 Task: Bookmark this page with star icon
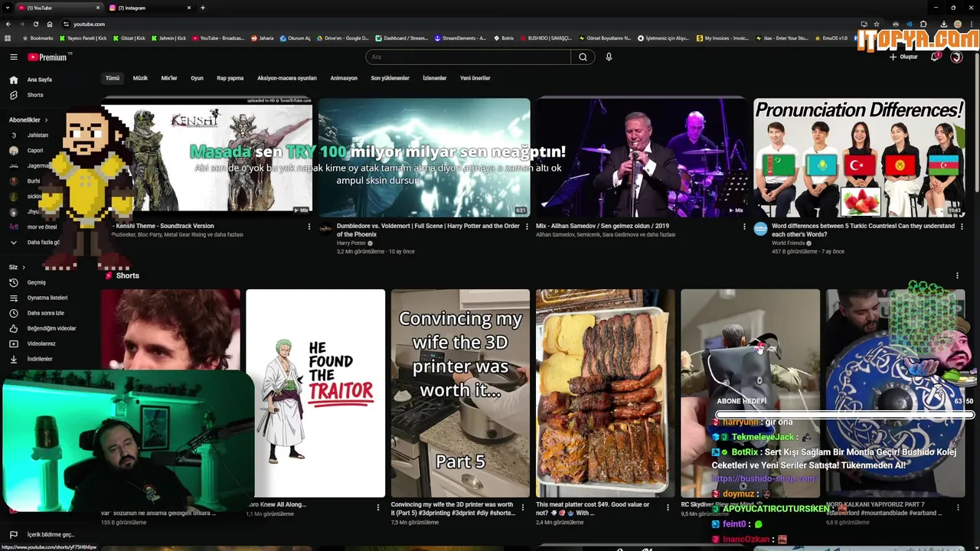point(877,24)
